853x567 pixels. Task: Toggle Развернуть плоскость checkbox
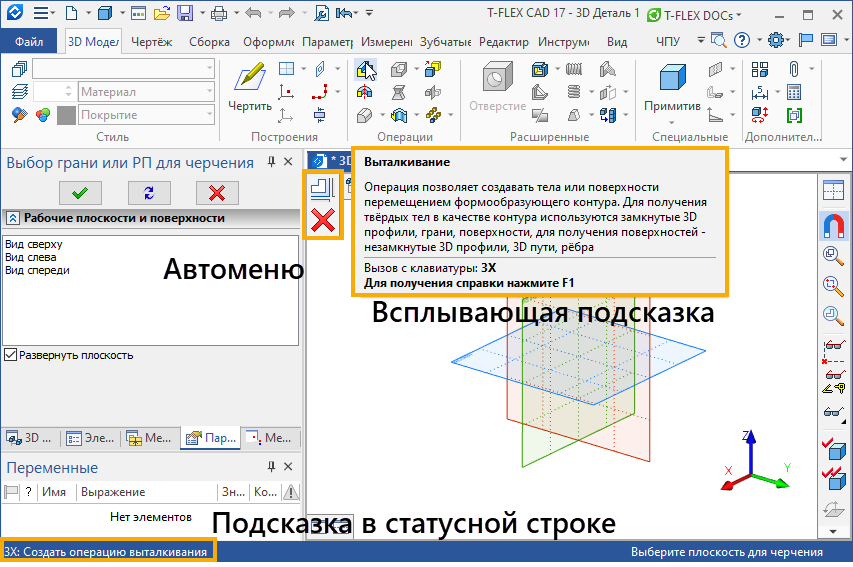point(11,355)
